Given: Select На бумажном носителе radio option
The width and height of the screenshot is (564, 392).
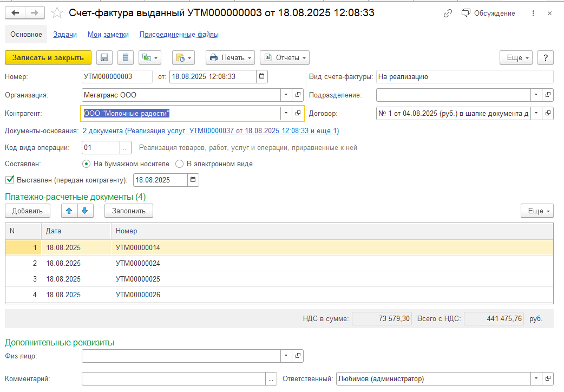Looking at the screenshot, I should pos(86,164).
